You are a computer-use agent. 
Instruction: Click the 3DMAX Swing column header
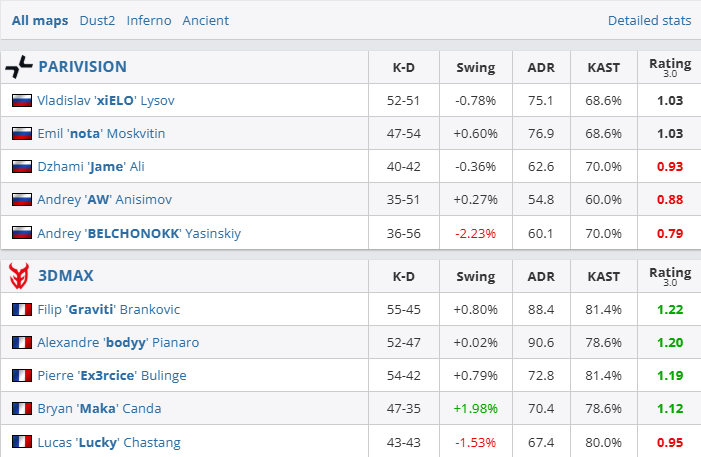[475, 276]
